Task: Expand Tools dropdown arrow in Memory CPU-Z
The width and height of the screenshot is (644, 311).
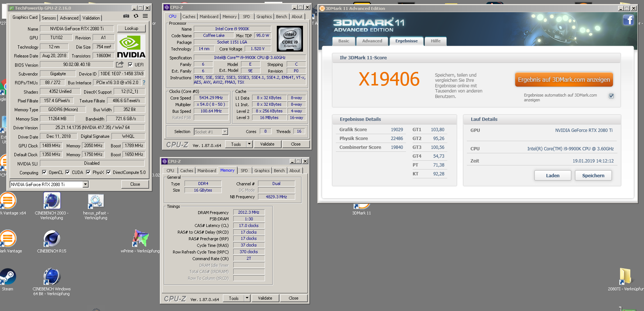Action: [247, 298]
